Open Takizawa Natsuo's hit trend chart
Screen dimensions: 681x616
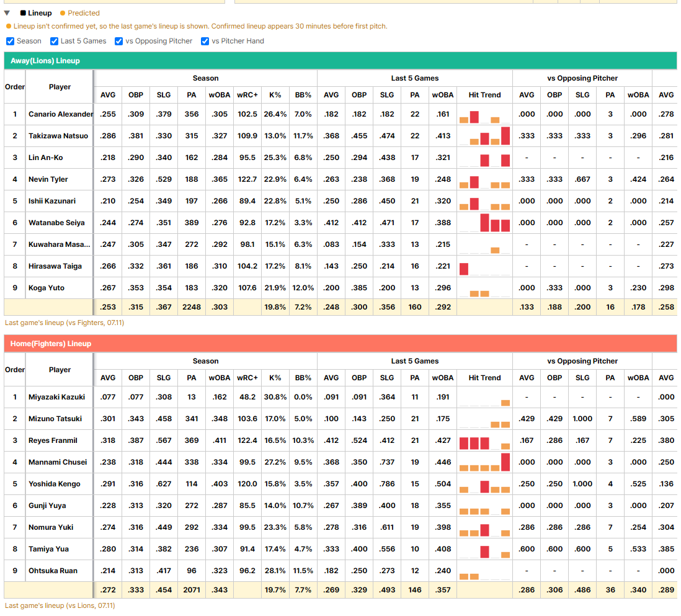tap(484, 136)
